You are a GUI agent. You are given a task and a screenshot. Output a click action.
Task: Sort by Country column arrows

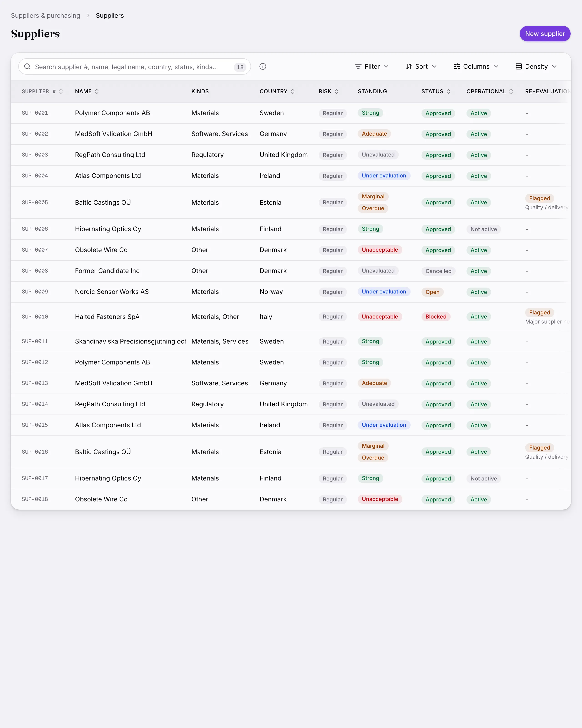pos(293,91)
